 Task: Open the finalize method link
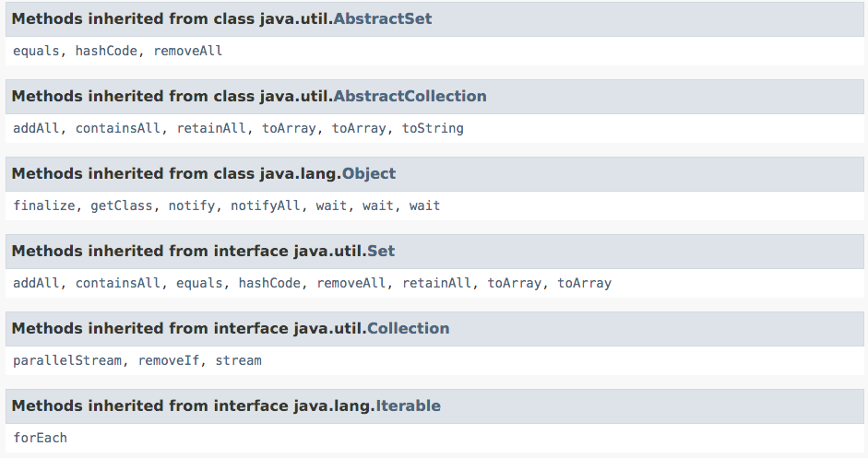(43, 206)
